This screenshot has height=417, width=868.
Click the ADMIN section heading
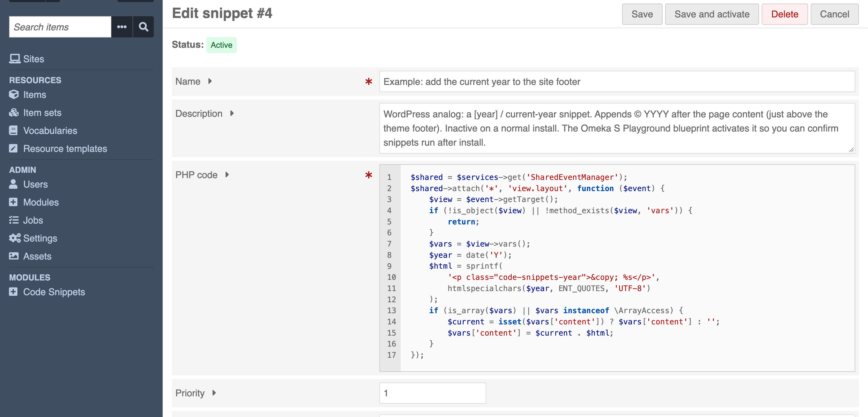point(22,170)
